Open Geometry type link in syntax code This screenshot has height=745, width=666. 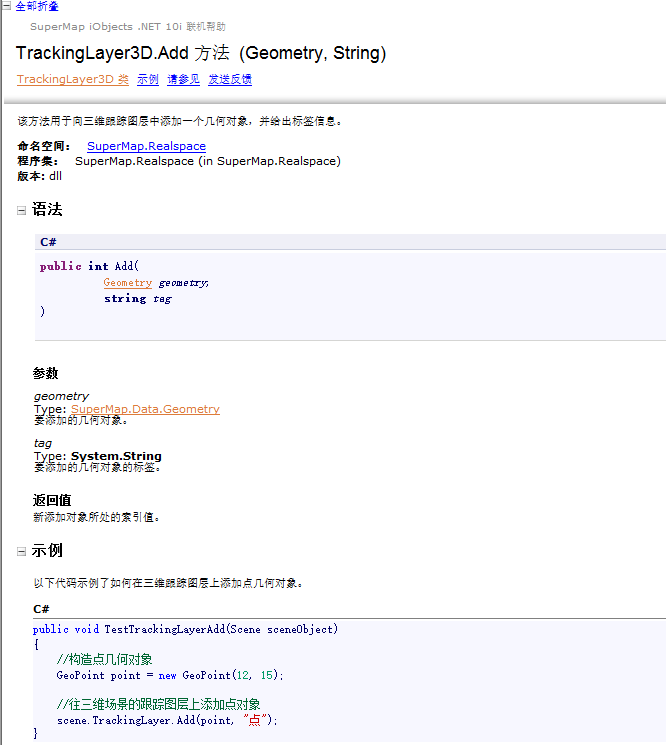(x=128, y=283)
